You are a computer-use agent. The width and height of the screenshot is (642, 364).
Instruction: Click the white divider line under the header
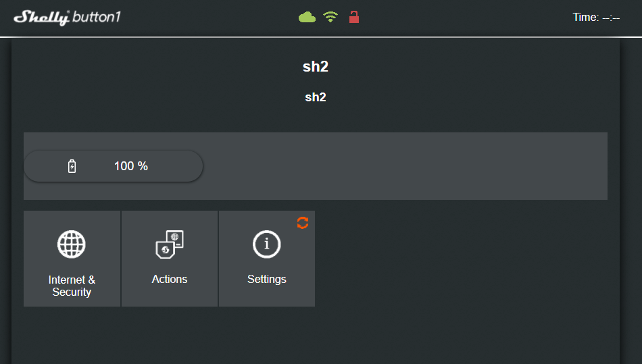[321, 36]
